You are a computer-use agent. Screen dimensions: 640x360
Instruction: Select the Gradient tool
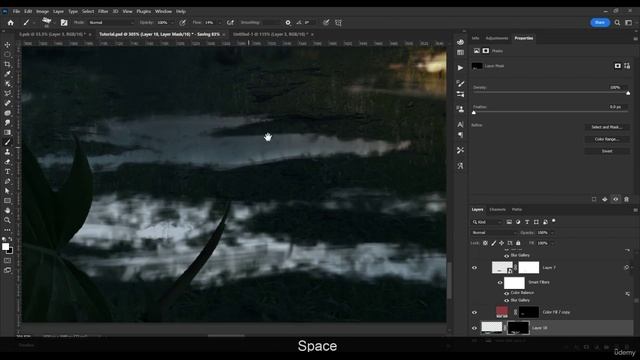coord(7,132)
